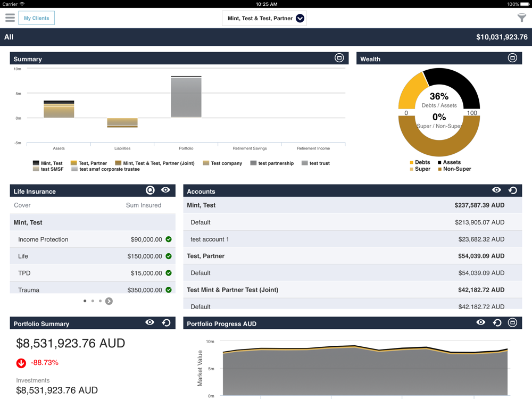This screenshot has height=399, width=532.
Task: Open the client selector dropdown
Action: [300, 19]
